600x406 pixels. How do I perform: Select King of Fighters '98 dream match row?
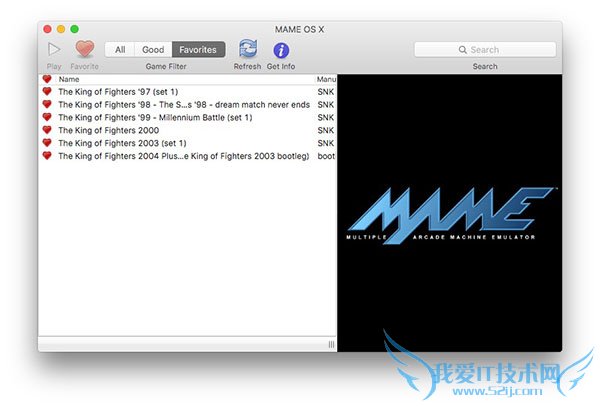(188, 104)
